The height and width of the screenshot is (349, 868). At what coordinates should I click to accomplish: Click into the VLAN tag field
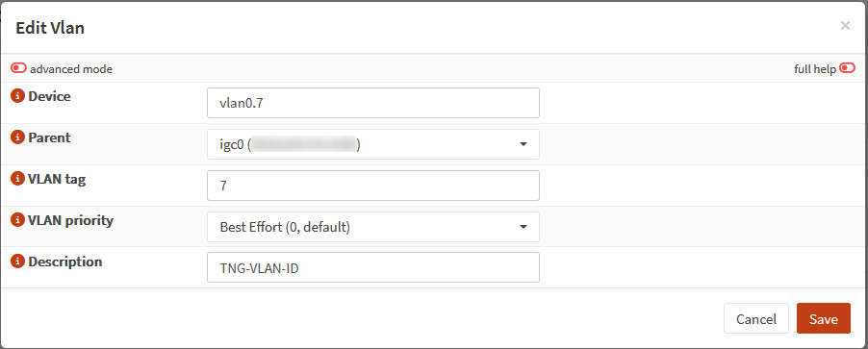tap(373, 186)
